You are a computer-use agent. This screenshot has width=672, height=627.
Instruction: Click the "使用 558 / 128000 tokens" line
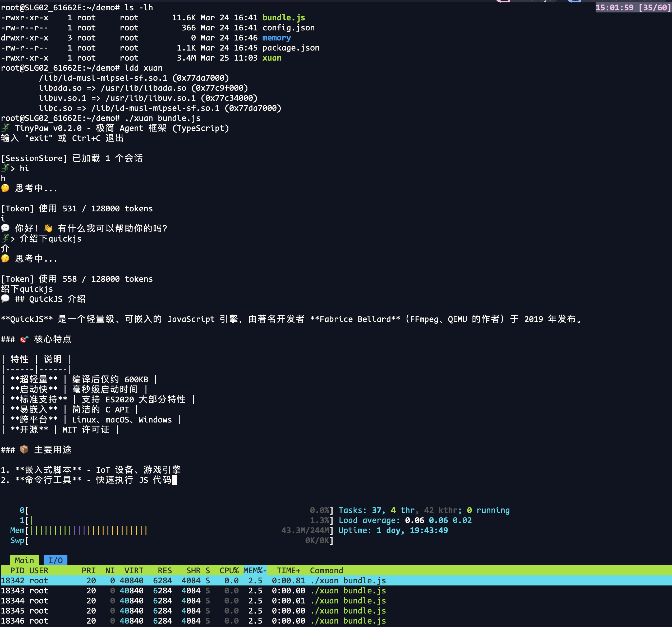pyautogui.click(x=96, y=279)
